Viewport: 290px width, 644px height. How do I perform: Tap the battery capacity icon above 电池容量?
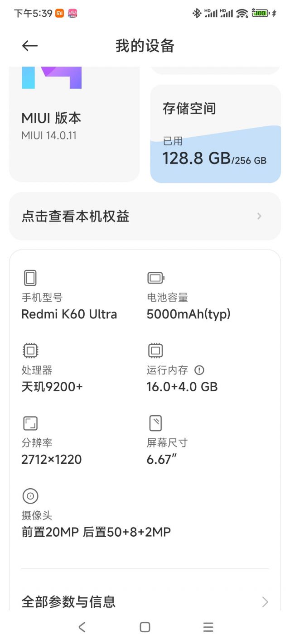click(x=155, y=278)
